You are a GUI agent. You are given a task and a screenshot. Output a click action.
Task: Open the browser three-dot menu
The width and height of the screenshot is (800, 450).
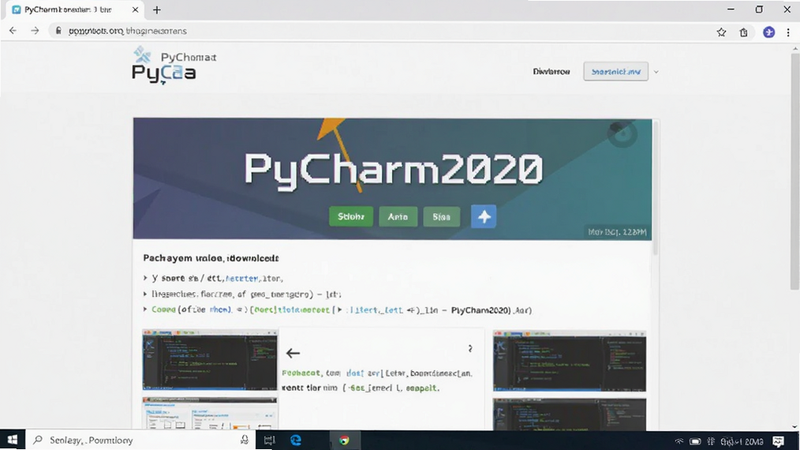[788, 32]
